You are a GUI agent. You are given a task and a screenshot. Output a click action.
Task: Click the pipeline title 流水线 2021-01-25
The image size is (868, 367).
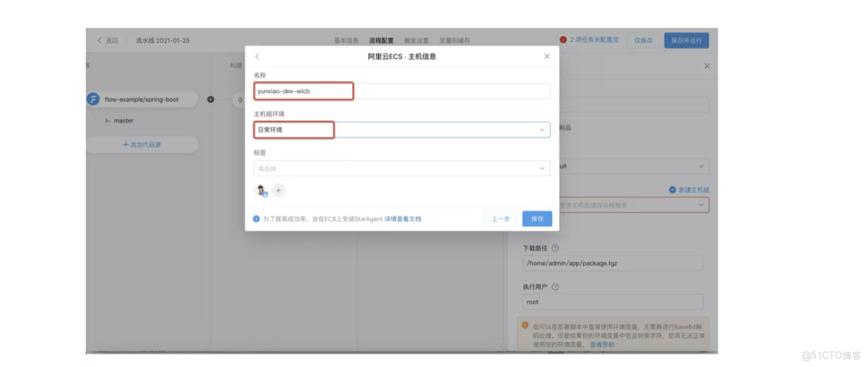(x=163, y=40)
